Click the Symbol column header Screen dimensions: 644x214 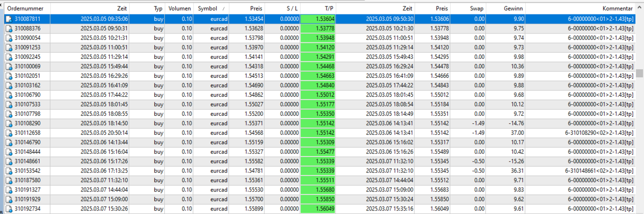[x=212, y=9]
